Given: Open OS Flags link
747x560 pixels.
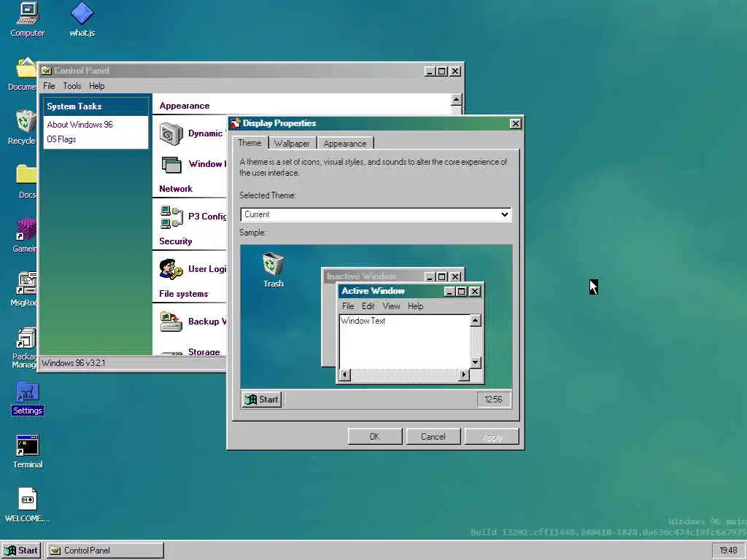Looking at the screenshot, I should (61, 139).
